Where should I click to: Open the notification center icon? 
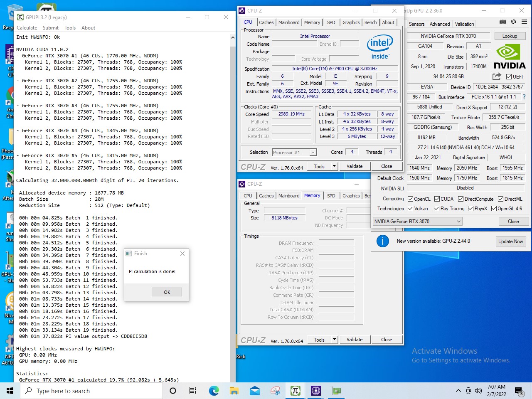[x=519, y=391]
